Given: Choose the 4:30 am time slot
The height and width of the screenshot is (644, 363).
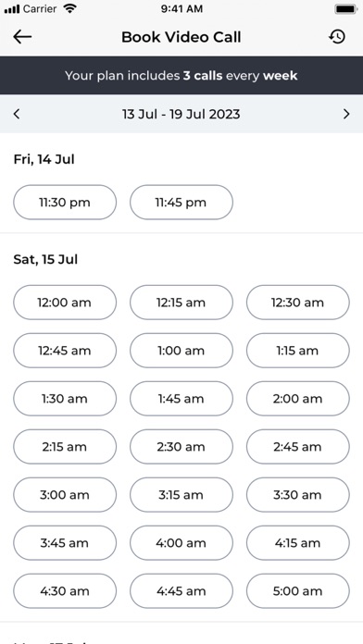Looking at the screenshot, I should point(65,590).
